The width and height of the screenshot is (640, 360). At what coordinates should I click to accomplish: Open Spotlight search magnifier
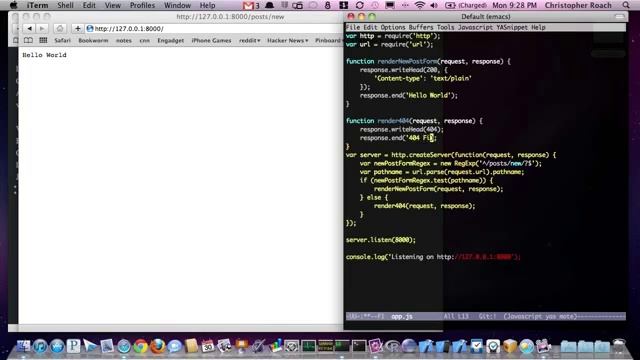(x=626, y=5)
